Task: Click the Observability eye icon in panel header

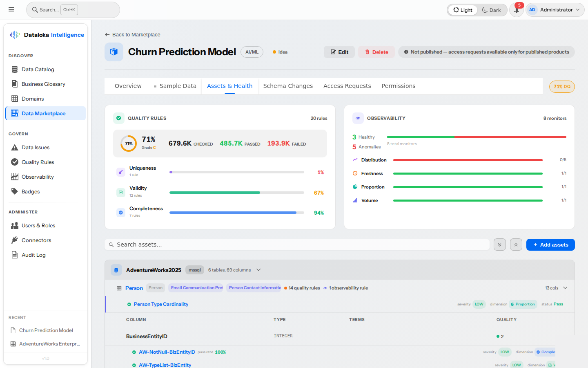Action: (358, 118)
